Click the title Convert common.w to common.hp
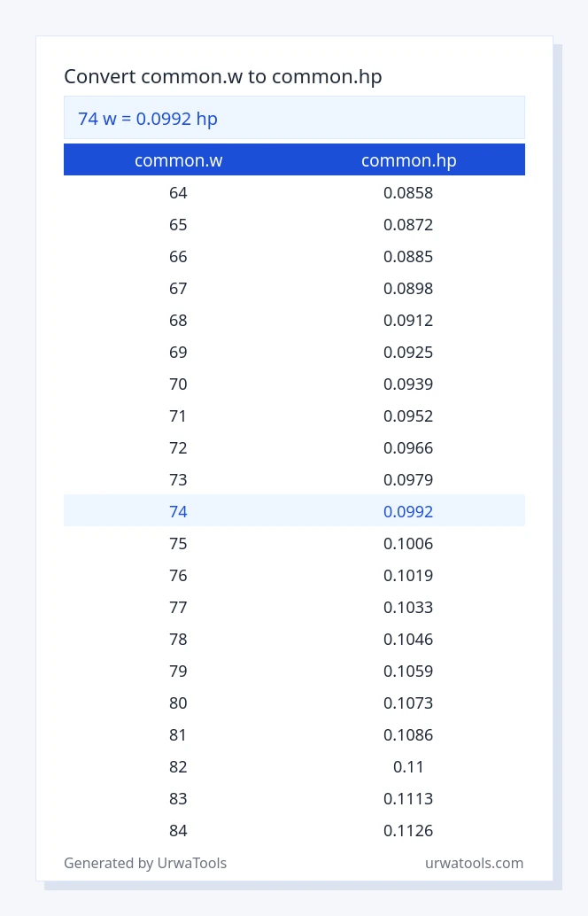 click(222, 76)
